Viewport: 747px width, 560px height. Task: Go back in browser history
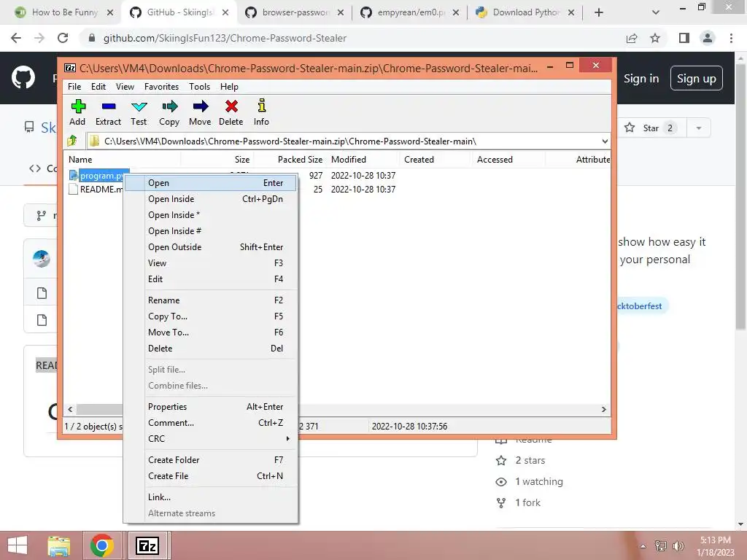(x=16, y=38)
